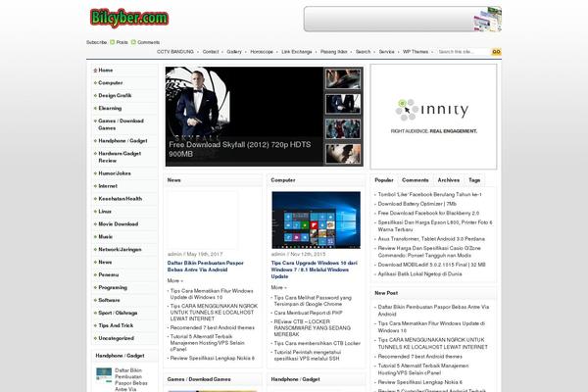Click the Bilcyber.com logo

tap(129, 18)
